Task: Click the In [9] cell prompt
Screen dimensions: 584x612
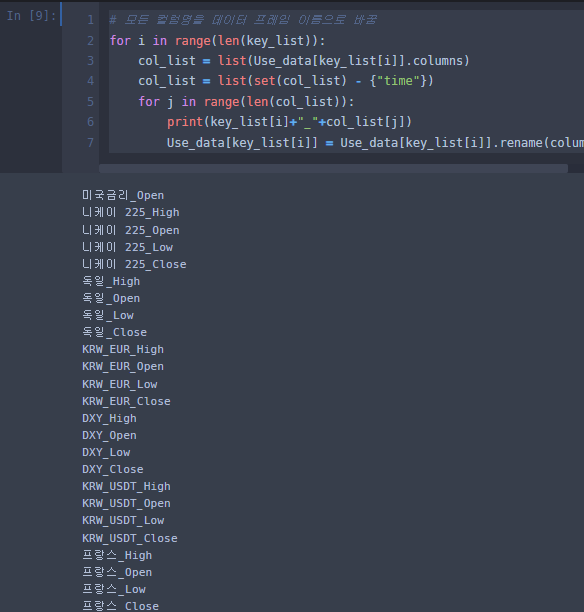Action: click(31, 16)
